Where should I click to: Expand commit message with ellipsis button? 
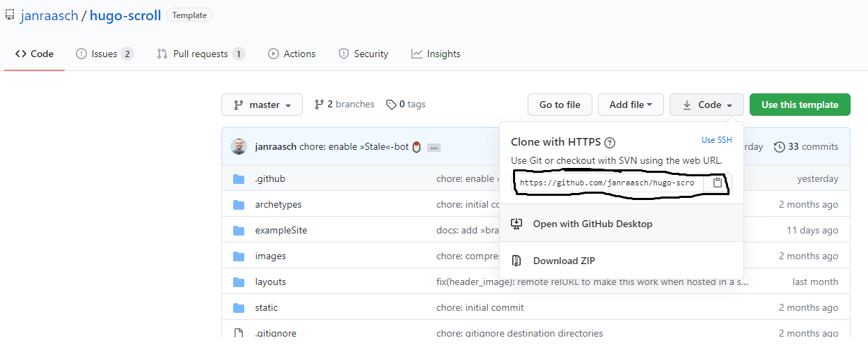tap(434, 147)
